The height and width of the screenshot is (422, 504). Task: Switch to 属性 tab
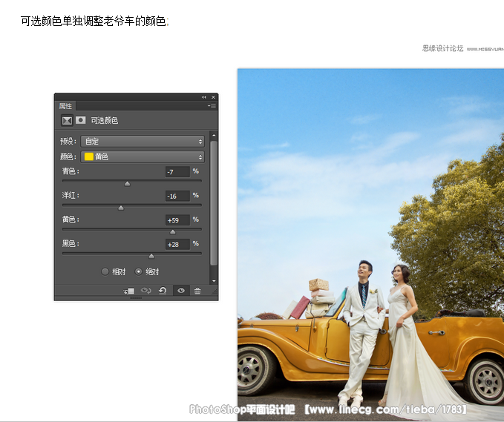pos(65,106)
